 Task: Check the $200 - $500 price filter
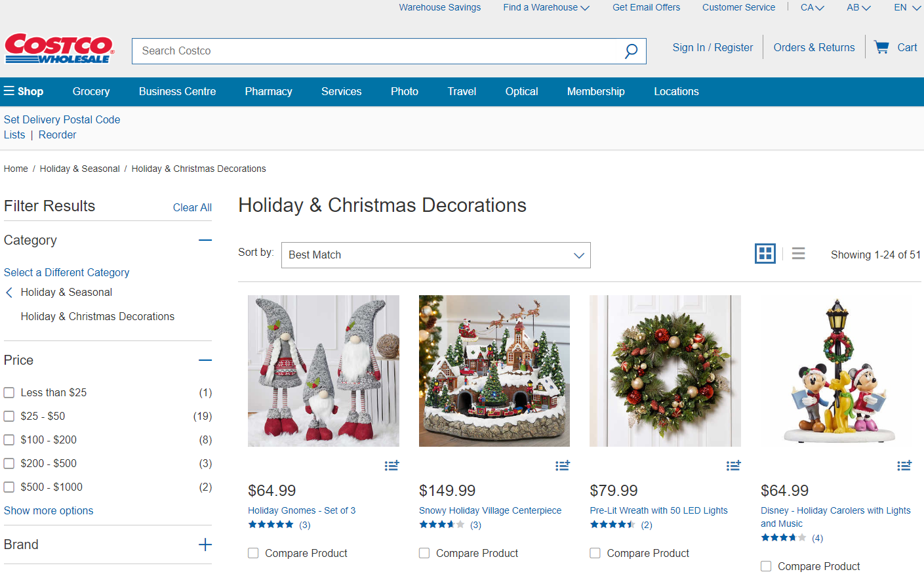[x=9, y=464]
